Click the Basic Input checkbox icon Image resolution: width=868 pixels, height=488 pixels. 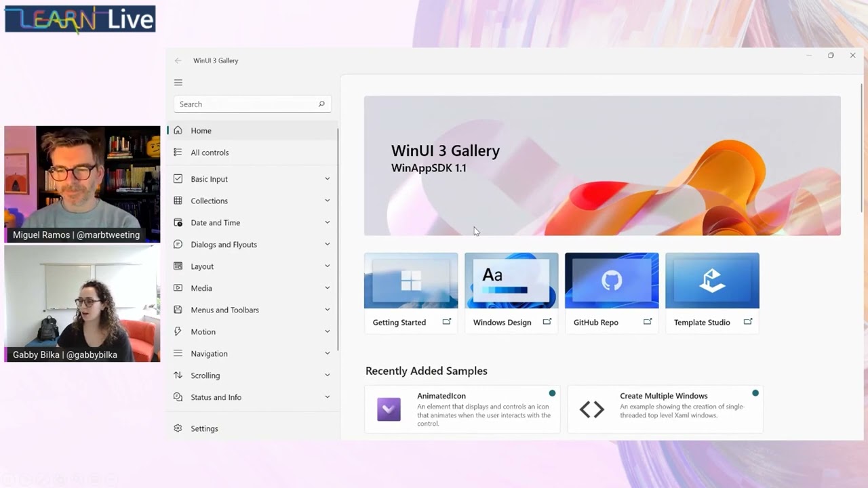178,178
